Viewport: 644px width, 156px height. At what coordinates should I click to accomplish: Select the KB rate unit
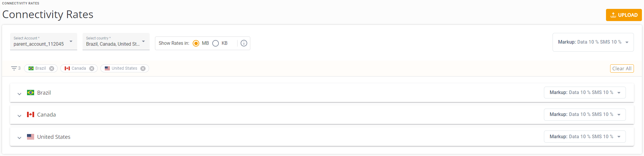click(216, 43)
